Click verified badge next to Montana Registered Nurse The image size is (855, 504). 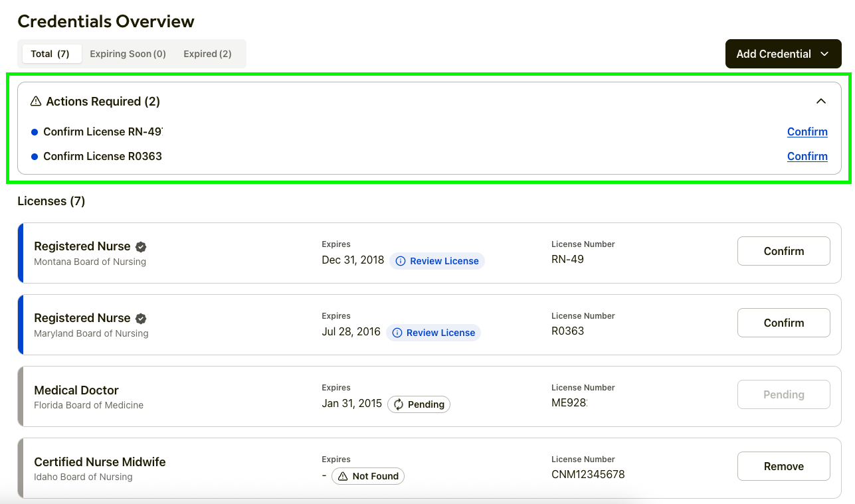(141, 246)
